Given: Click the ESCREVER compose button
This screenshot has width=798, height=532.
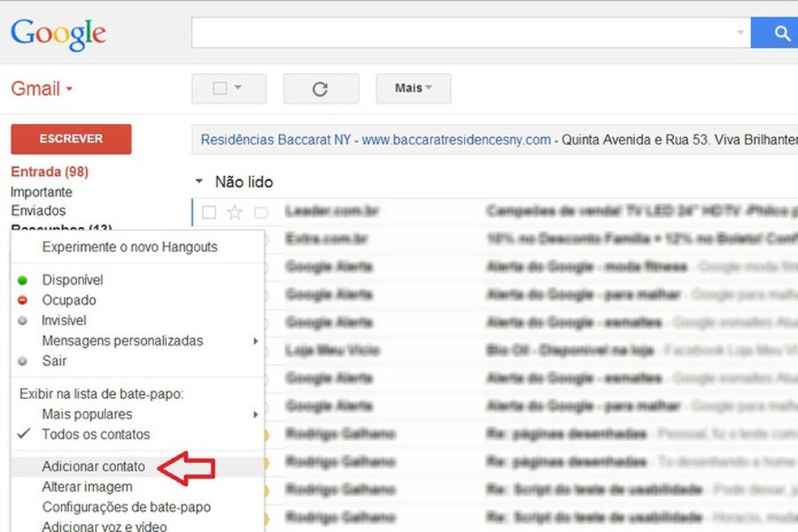Looking at the screenshot, I should point(71,139).
